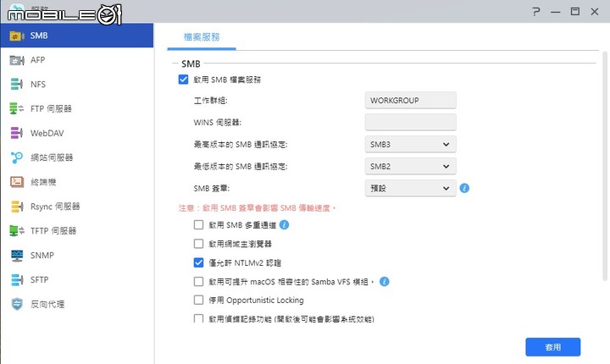Open AFP service via its icon
The image size is (610, 364).
click(16, 60)
